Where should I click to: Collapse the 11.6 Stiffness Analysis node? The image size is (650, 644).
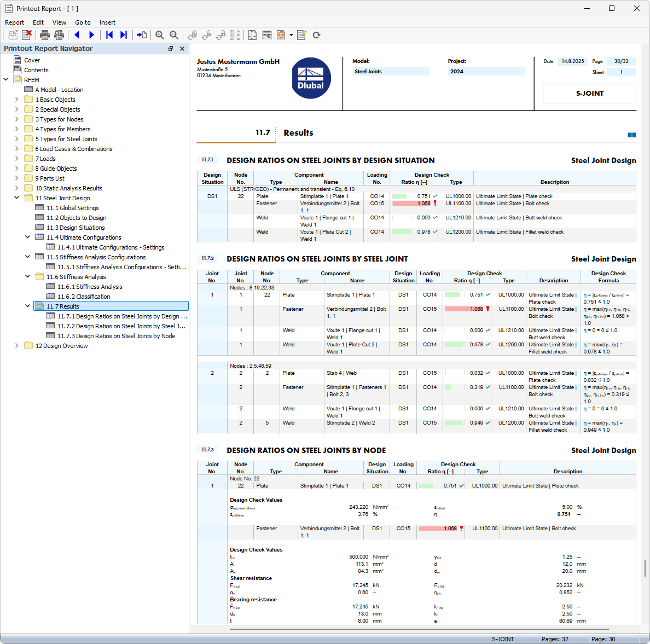click(28, 277)
